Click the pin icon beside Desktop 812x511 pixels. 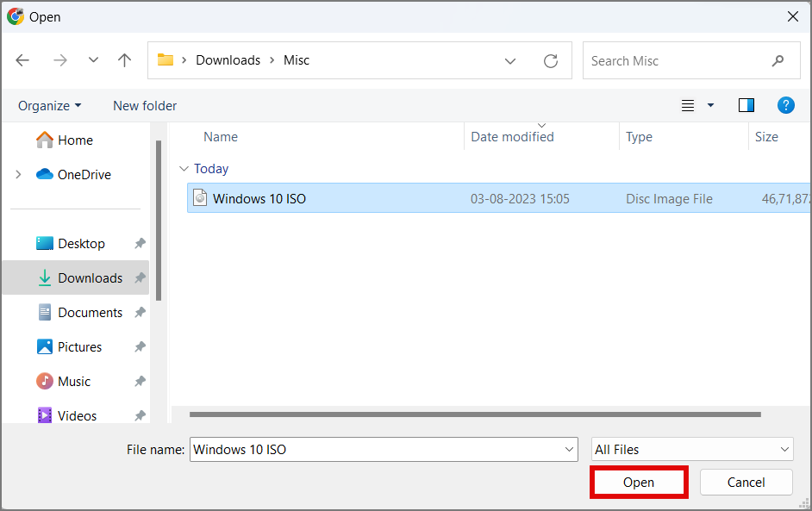point(140,243)
